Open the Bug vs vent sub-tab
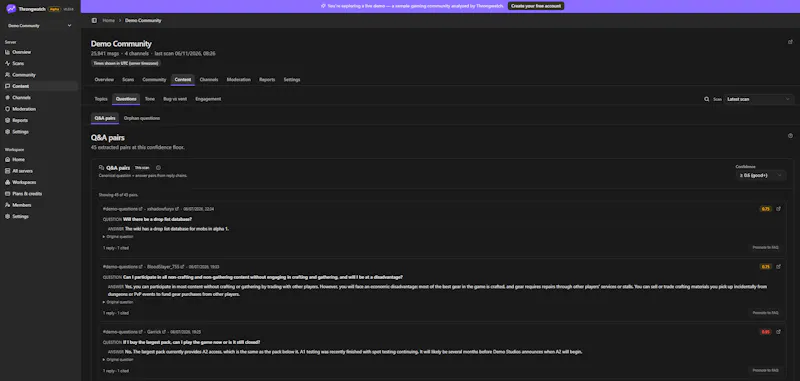Image resolution: width=800 pixels, height=381 pixels. click(x=175, y=99)
